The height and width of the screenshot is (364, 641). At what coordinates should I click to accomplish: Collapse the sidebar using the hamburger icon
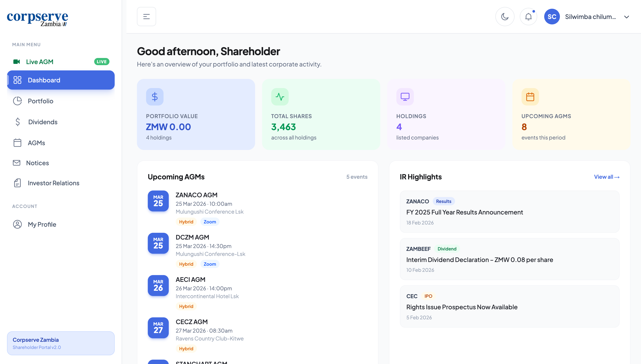pyautogui.click(x=146, y=17)
